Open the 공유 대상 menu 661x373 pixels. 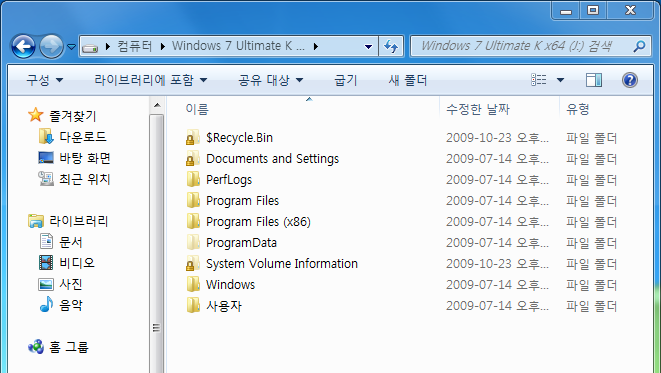[270, 80]
